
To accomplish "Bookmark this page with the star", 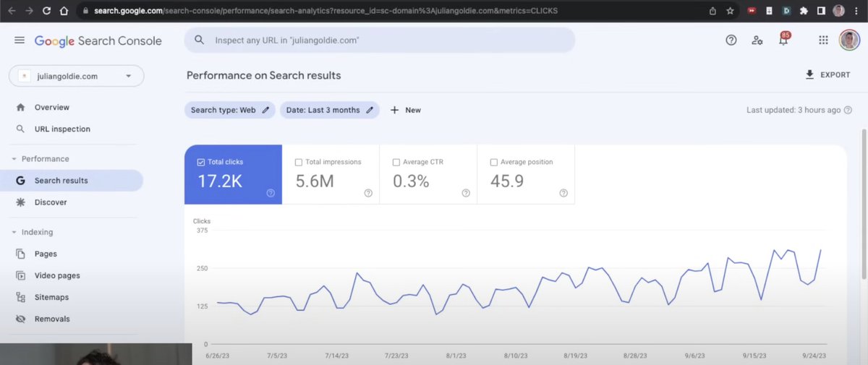I will [731, 11].
